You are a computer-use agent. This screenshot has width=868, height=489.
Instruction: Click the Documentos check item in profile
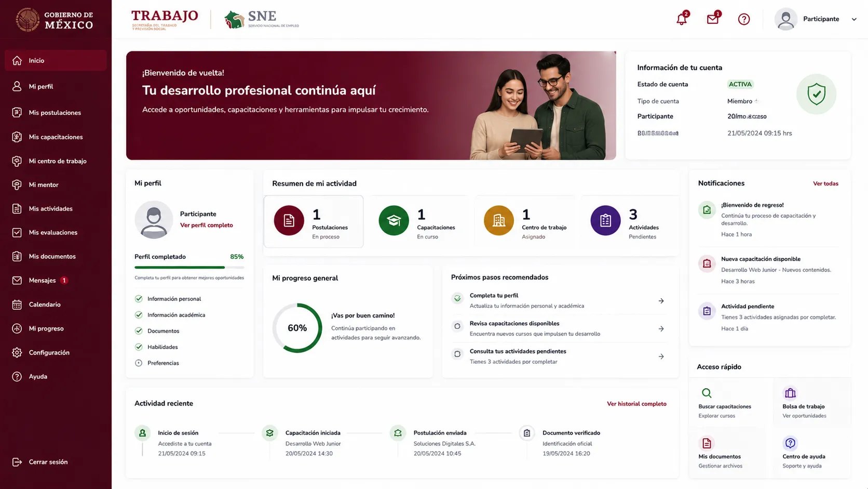(157, 331)
